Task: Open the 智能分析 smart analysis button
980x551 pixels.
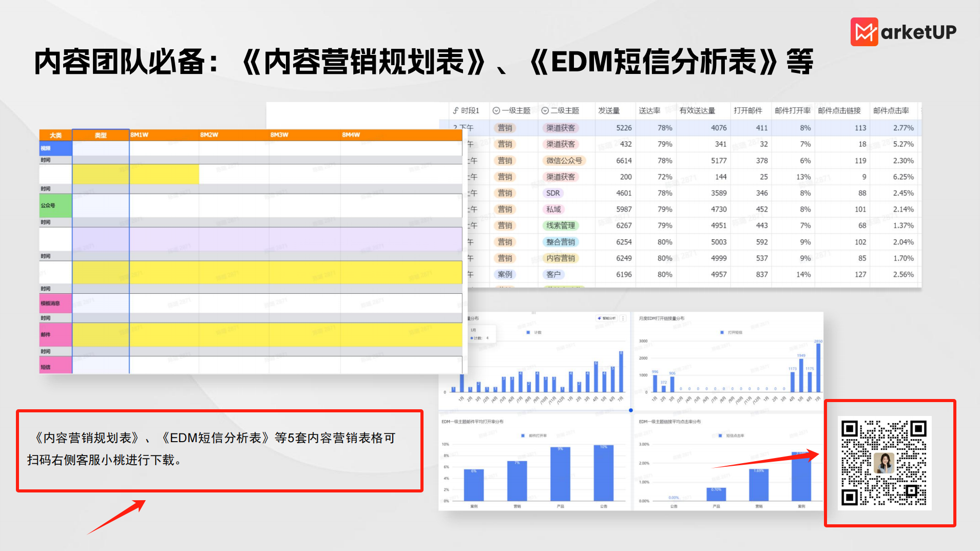Action: 606,318
